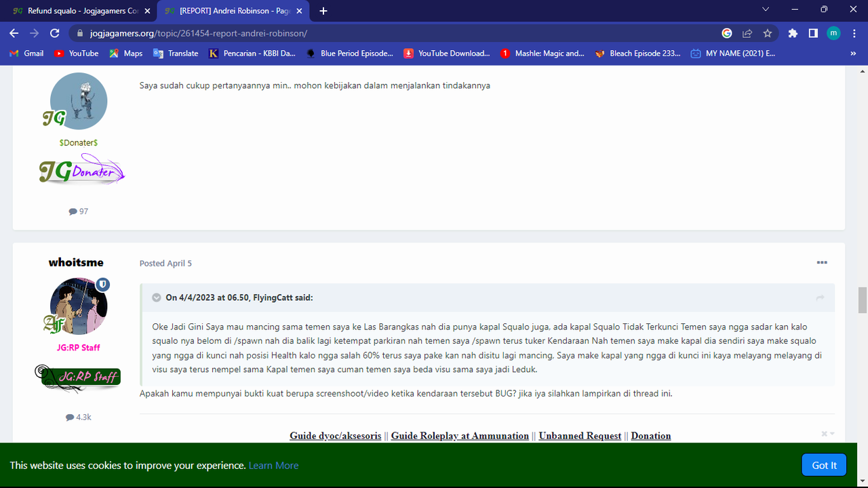Open the Bleach Episode 233 bookmark
Screen dimensions: 868x488
(x=638, y=54)
